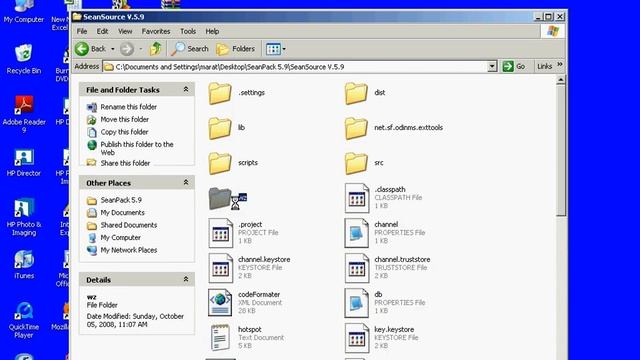The width and height of the screenshot is (640, 360).
Task: Click Move this folder
Action: pos(124,120)
